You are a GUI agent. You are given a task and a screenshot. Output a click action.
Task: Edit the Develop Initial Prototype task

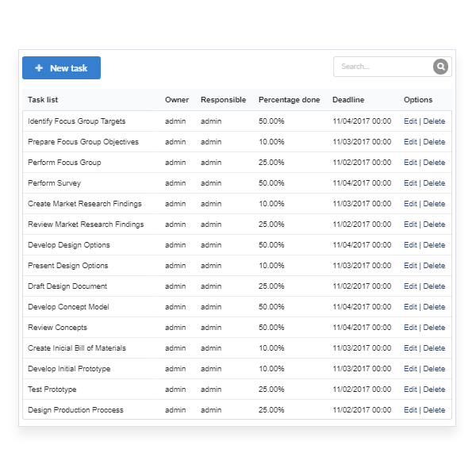[410, 369]
